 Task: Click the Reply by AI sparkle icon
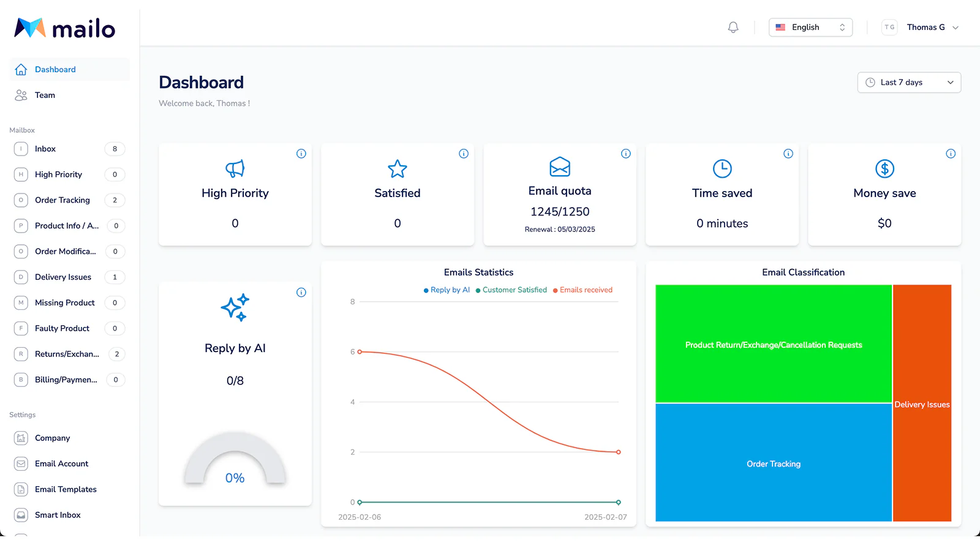tap(235, 307)
